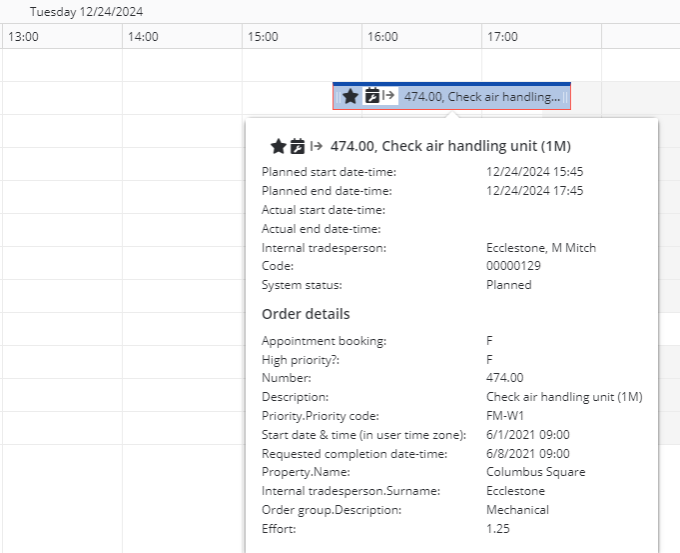The width and height of the screenshot is (680, 553).
Task: Click the planned end value '12/24/2024 17:45'
Action: coord(534,191)
